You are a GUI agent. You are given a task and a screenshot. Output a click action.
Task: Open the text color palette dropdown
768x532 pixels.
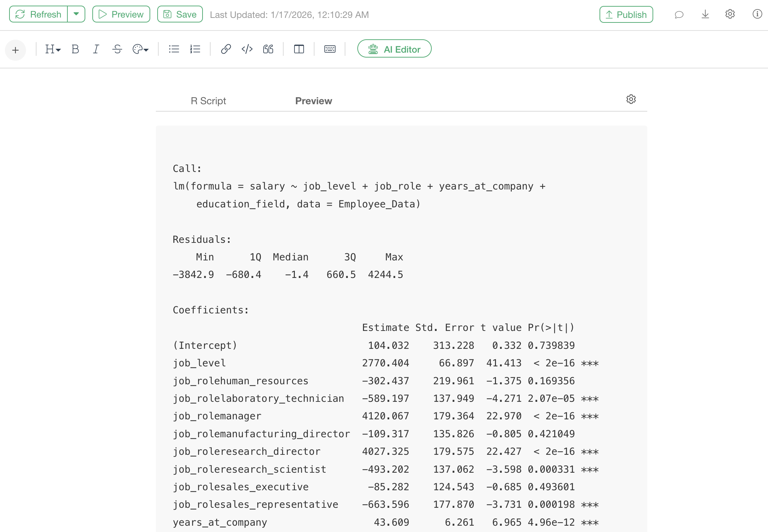pos(140,49)
